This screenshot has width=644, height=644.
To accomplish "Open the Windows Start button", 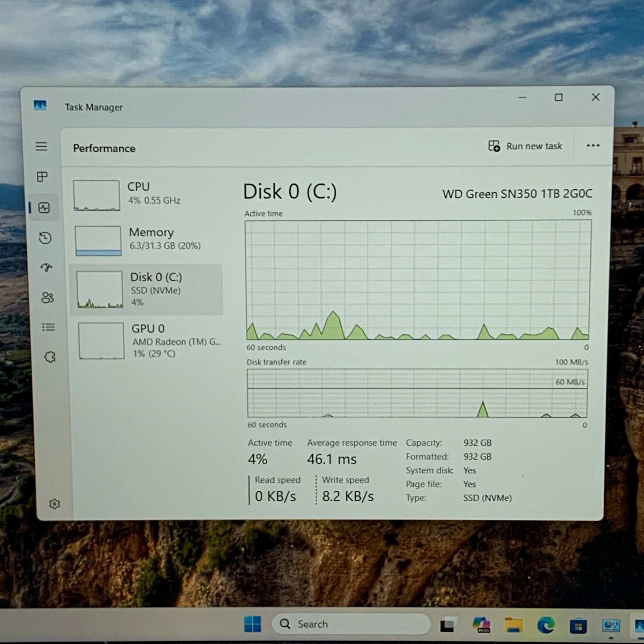I will coord(252,624).
